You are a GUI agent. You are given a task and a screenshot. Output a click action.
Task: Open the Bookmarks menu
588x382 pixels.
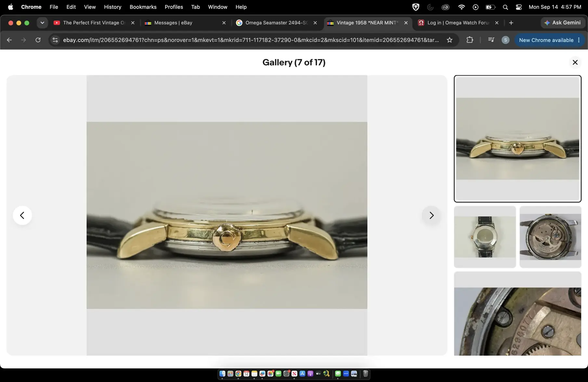coord(143,7)
